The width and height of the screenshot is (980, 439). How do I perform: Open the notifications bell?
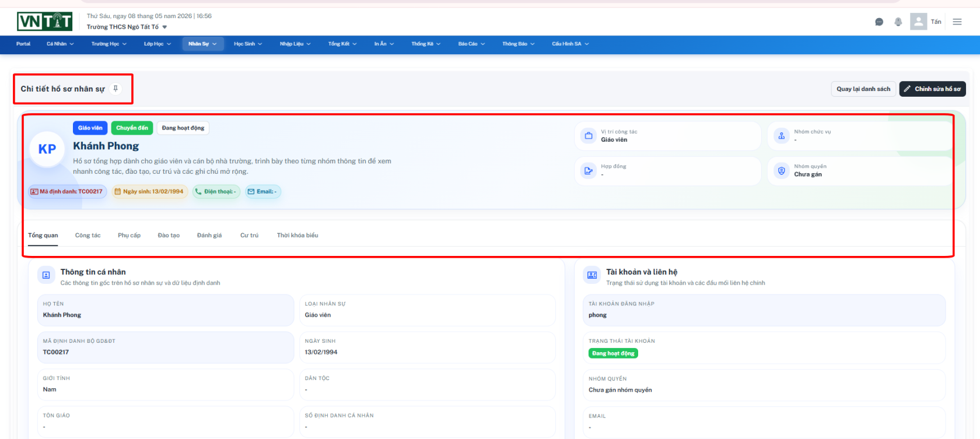click(898, 22)
